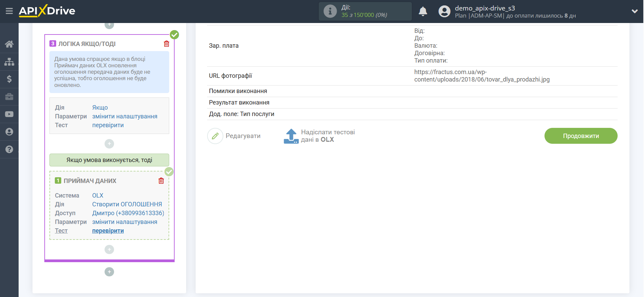Click Продовжити button
This screenshot has width=644, height=297.
pos(581,136)
